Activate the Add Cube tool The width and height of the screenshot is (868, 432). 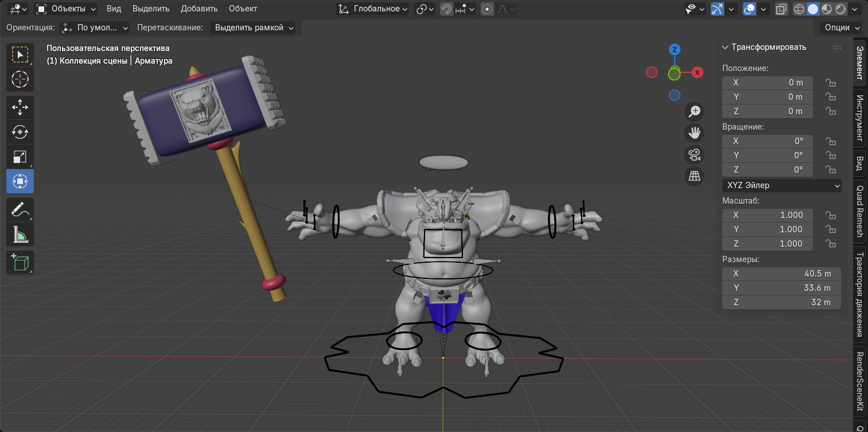click(20, 262)
